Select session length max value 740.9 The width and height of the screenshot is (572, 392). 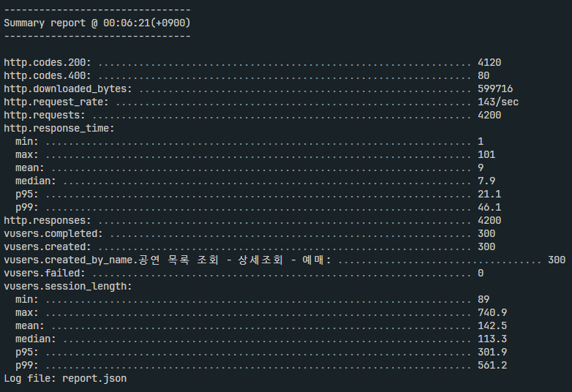pos(492,312)
